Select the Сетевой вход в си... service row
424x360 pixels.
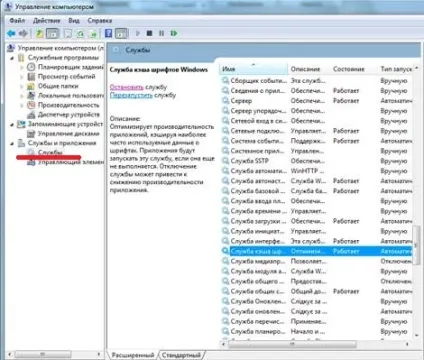316,121
